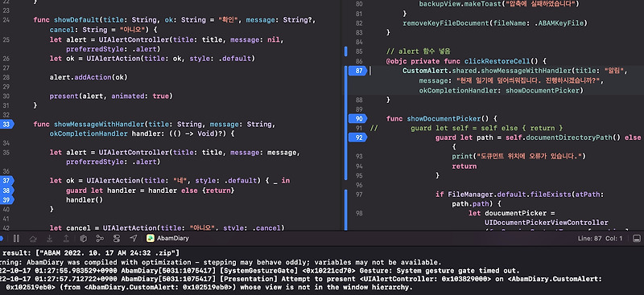Click line number 30 in left gutter
This screenshot has width=644, height=295.
coord(6,96)
